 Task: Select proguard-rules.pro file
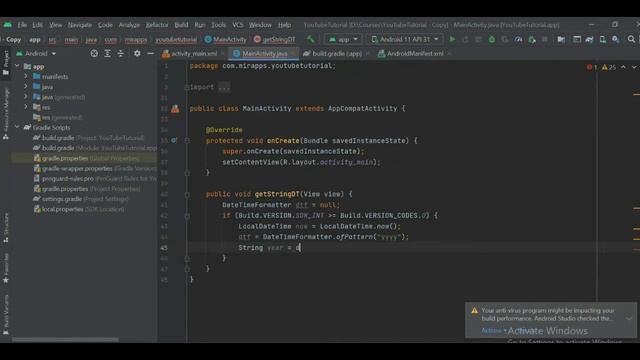[95, 178]
